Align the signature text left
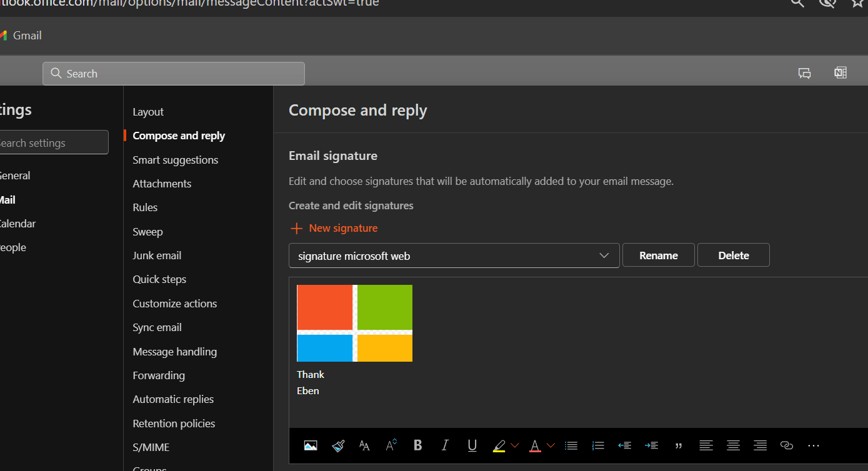 click(706, 445)
